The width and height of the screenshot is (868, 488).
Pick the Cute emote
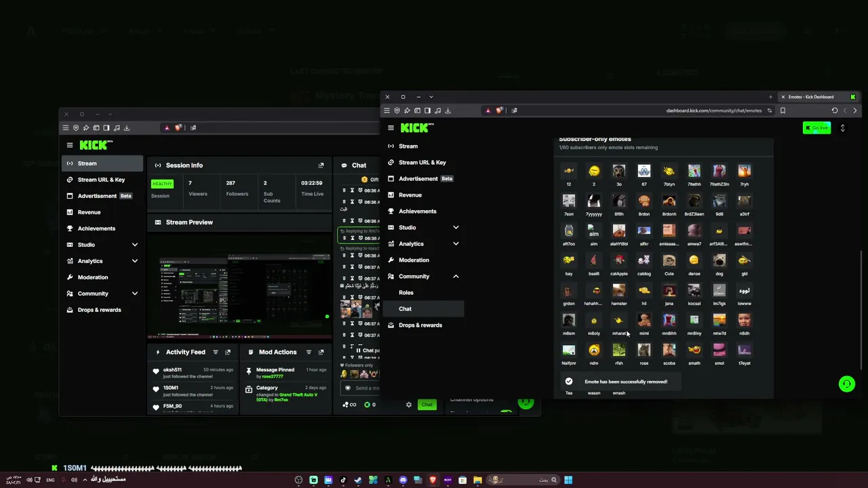click(x=669, y=260)
